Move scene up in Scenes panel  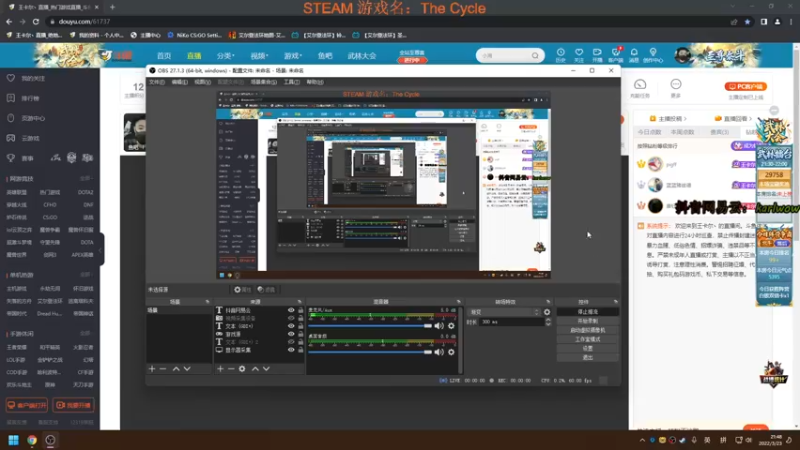click(x=176, y=368)
